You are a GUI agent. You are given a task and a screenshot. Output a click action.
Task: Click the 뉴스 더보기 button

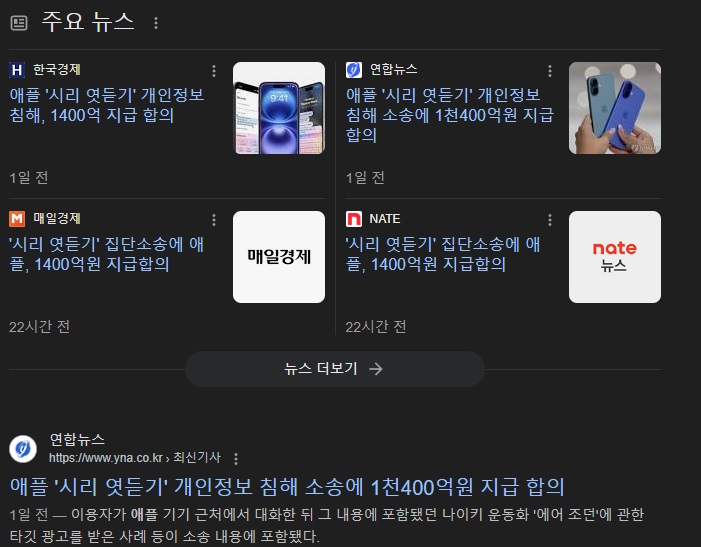[x=335, y=369]
